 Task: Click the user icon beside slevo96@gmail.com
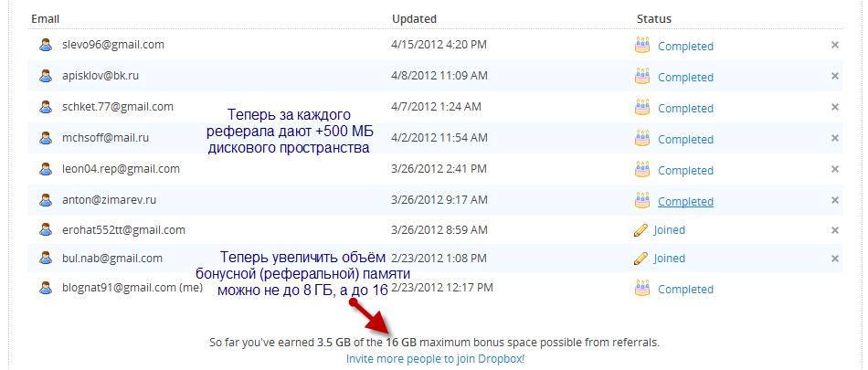tap(45, 45)
